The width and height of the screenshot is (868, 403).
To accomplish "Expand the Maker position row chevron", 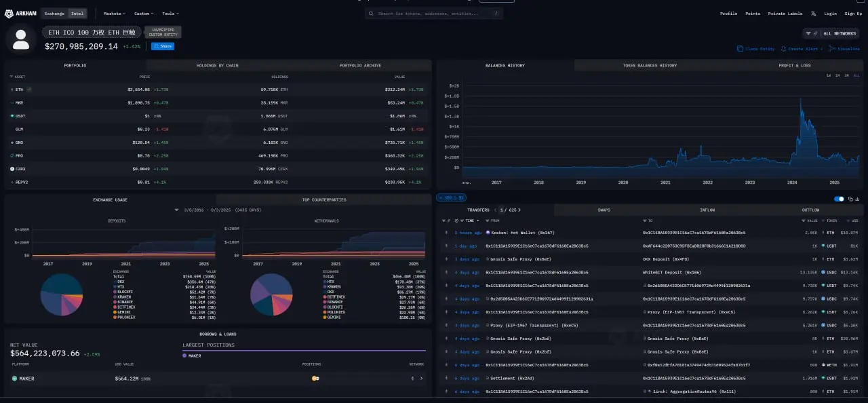I will tap(422, 379).
